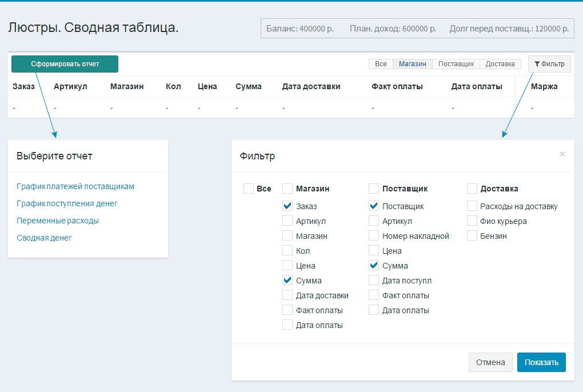Click the Дата оплаты column header
Viewport: 583px width, 392px height.
(477, 87)
